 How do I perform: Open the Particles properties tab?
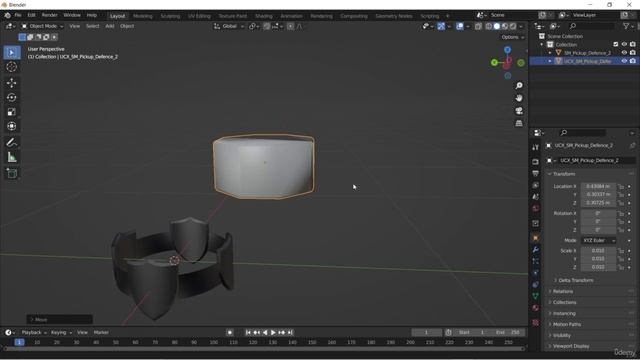click(x=536, y=261)
